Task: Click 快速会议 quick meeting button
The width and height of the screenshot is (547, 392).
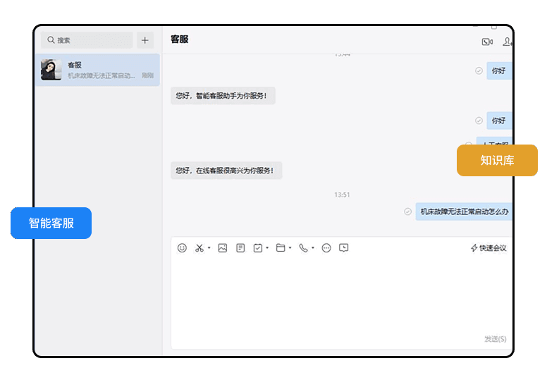Action: coord(488,248)
